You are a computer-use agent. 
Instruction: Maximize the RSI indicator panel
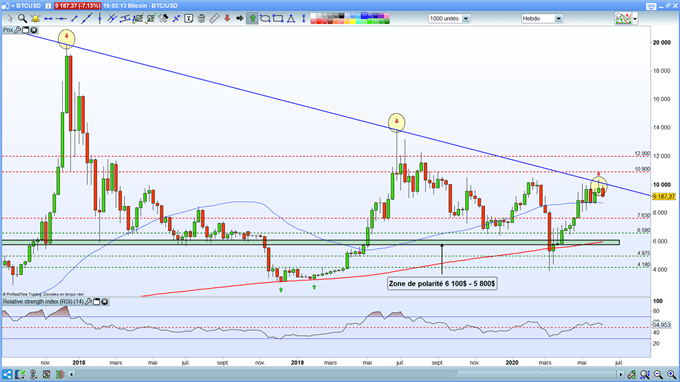point(97,301)
